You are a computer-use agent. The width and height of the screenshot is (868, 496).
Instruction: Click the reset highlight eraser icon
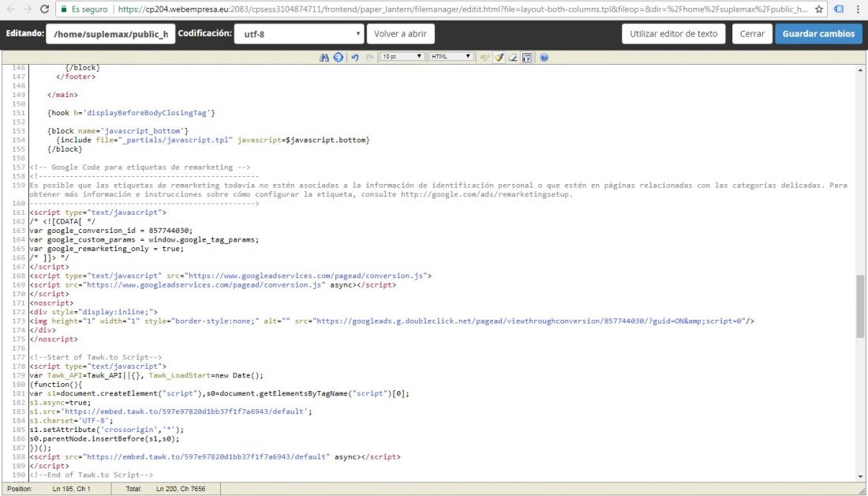513,57
